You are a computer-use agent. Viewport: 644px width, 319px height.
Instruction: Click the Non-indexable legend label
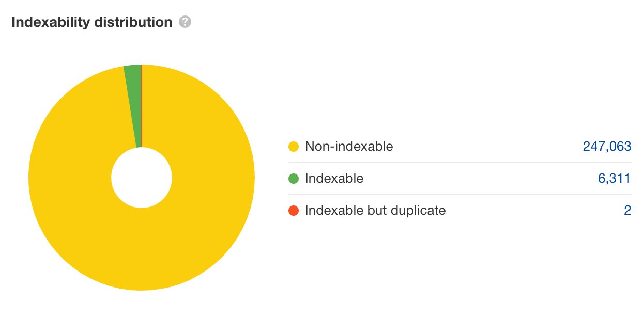pos(349,147)
